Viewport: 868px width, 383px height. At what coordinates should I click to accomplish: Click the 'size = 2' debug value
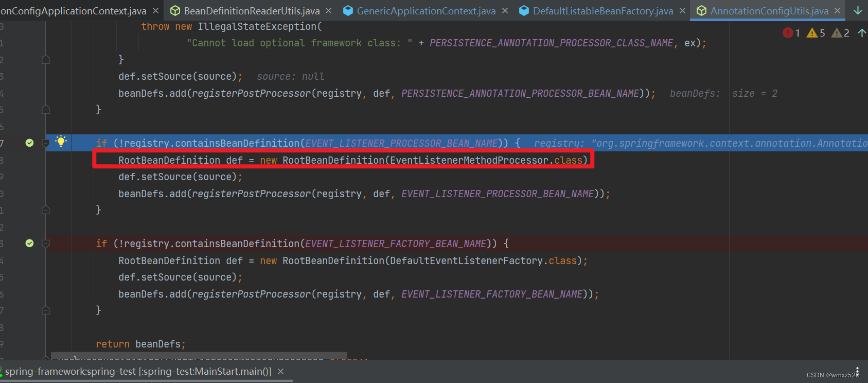755,94
